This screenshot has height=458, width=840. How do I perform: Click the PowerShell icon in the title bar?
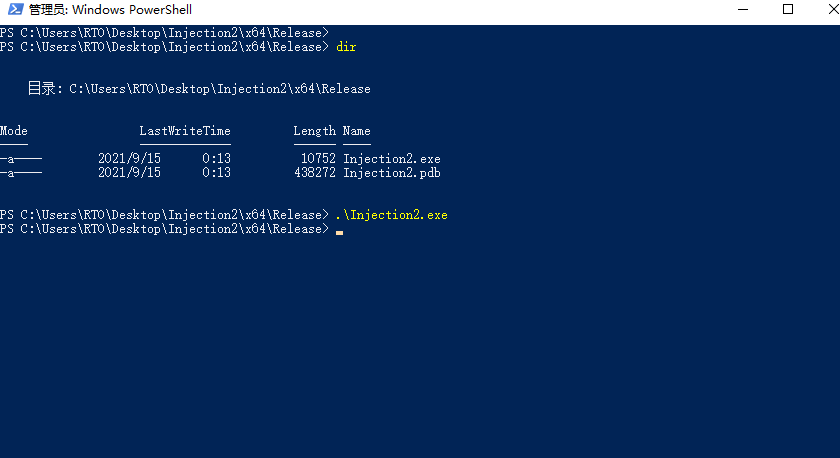click(x=16, y=9)
